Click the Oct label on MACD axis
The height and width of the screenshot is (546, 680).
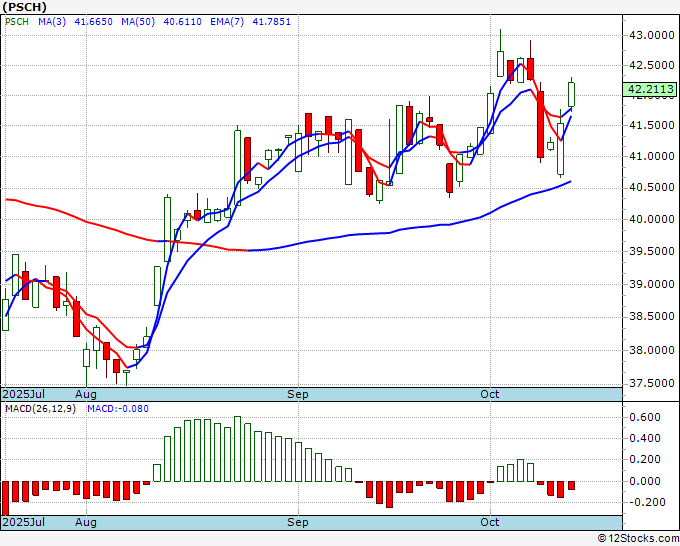click(490, 522)
